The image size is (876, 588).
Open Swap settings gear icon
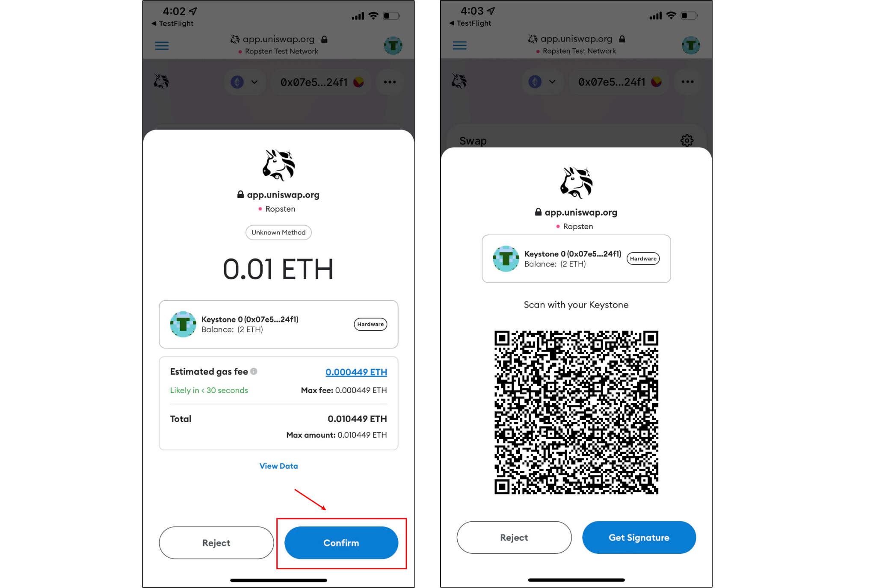click(687, 140)
